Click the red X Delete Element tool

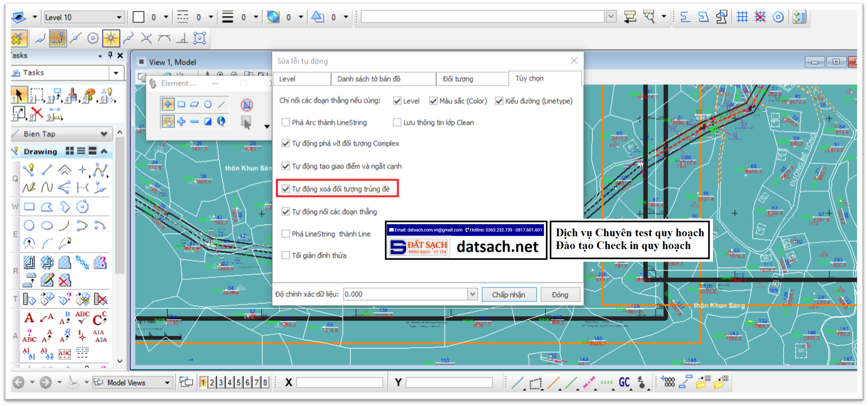pyautogui.click(x=37, y=113)
